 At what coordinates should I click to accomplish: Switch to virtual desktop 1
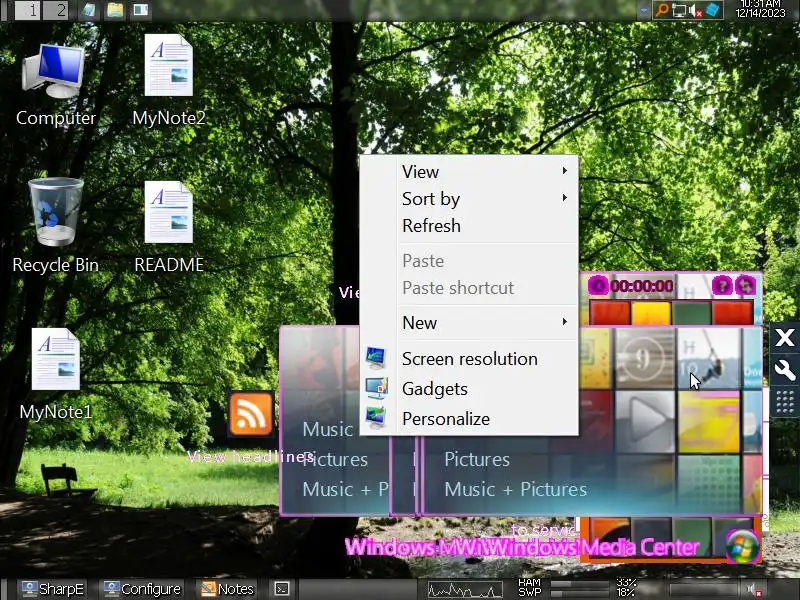click(28, 10)
